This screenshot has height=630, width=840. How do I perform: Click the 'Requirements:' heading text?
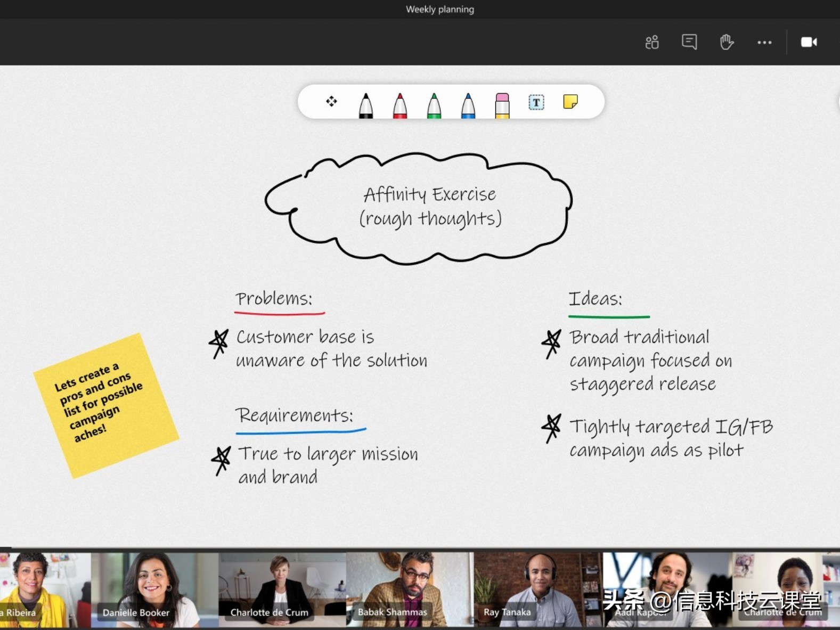295,415
